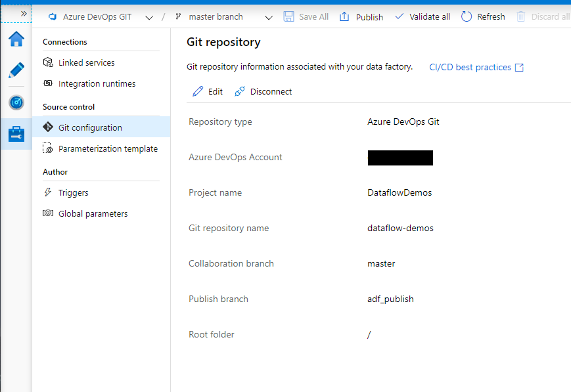Viewport: 571px width, 392px height.
Task: Click the Root folder label
Action: click(211, 334)
